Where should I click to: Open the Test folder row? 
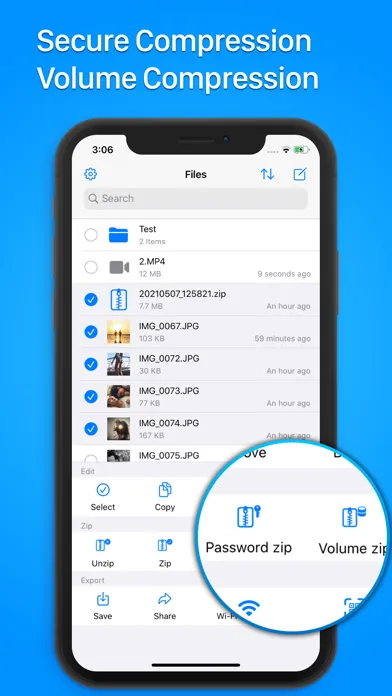tap(196, 235)
